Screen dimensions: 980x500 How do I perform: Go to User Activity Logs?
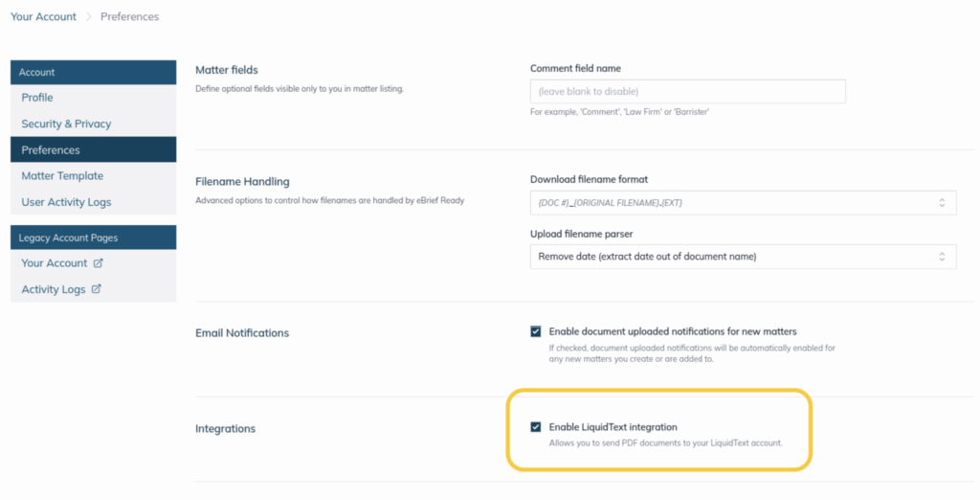[66, 202]
